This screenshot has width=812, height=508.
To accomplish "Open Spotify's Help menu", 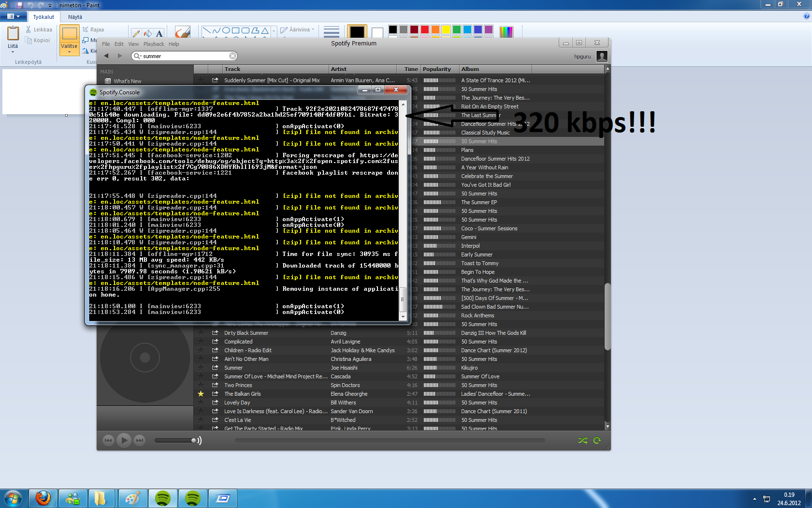I will [174, 44].
